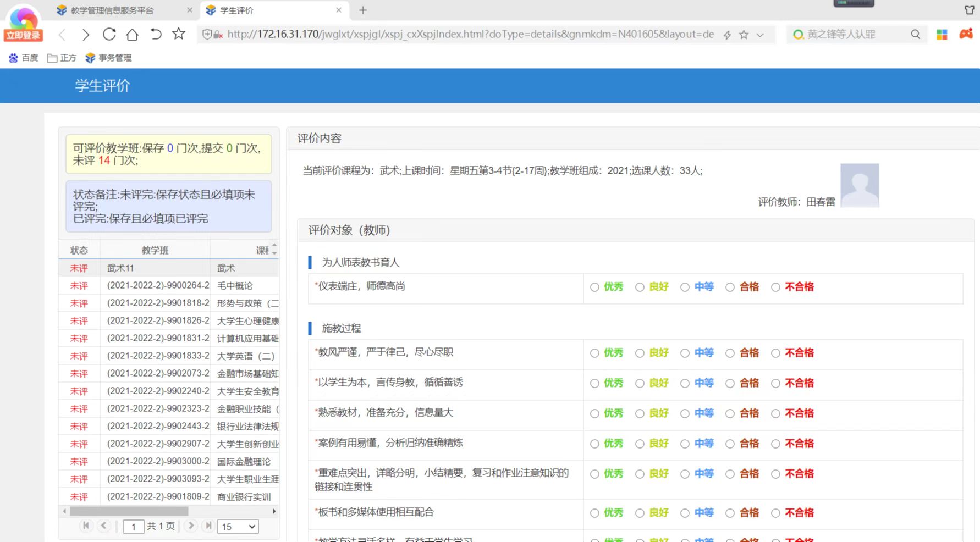
Task: Select 不合格 for 熟悉教材，准备充分
Action: coord(775,413)
